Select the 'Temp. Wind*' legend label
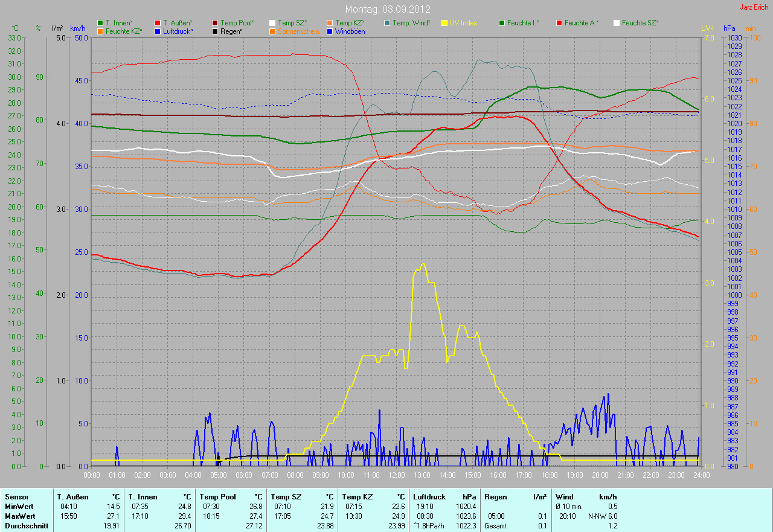The width and height of the screenshot is (773, 532). (x=411, y=23)
